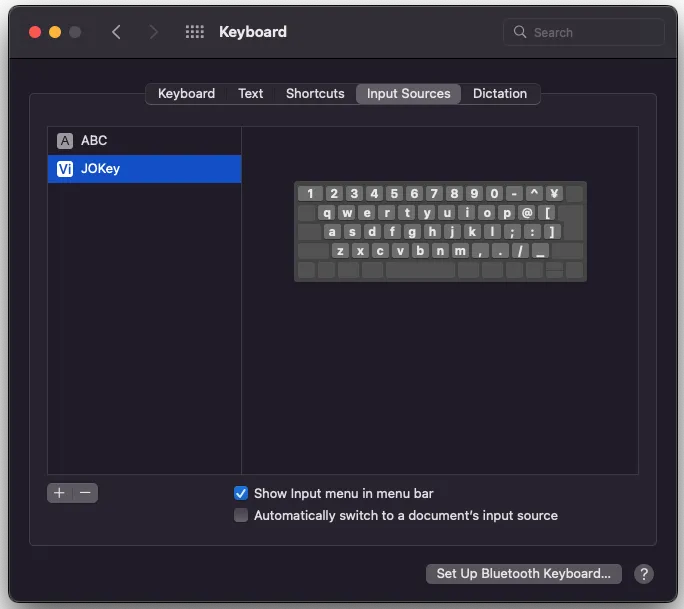Screen dimensions: 684x609
Task: Click the @ key in layout preview
Action: (527, 212)
